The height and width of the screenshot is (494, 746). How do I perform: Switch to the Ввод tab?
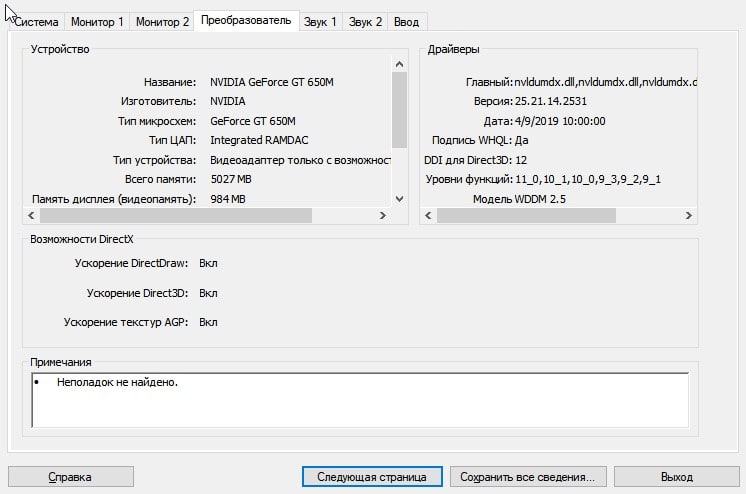click(x=407, y=22)
